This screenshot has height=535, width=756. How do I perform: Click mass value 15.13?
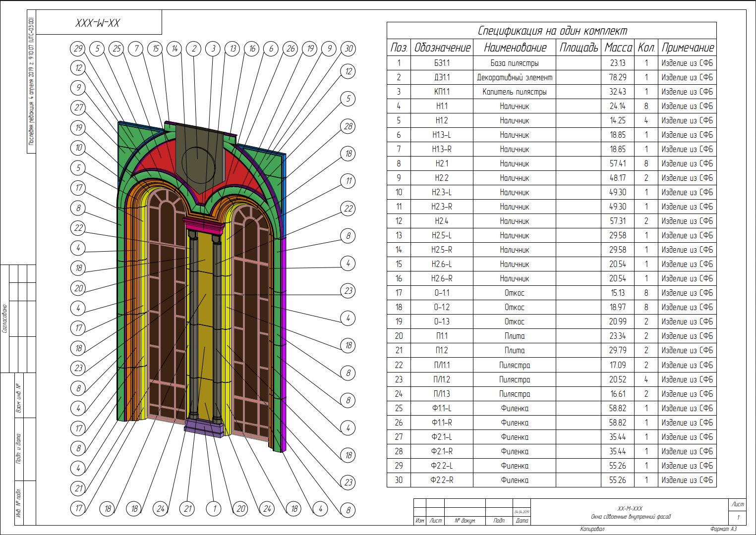click(618, 293)
